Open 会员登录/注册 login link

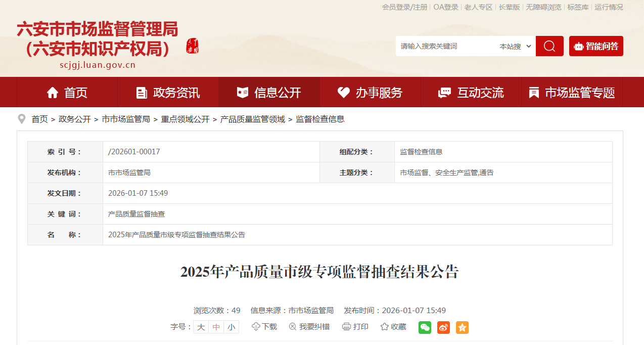(x=404, y=7)
